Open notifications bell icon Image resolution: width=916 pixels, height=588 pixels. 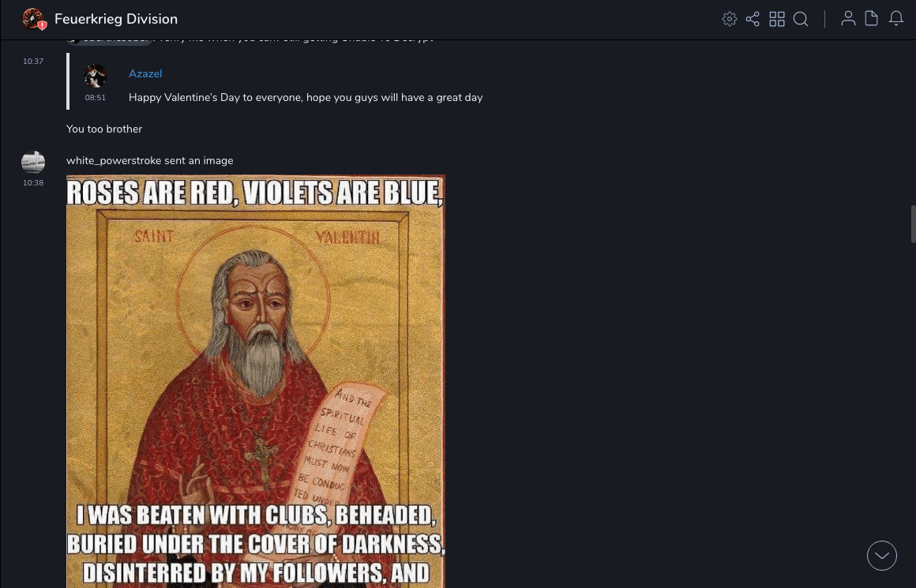pos(895,19)
